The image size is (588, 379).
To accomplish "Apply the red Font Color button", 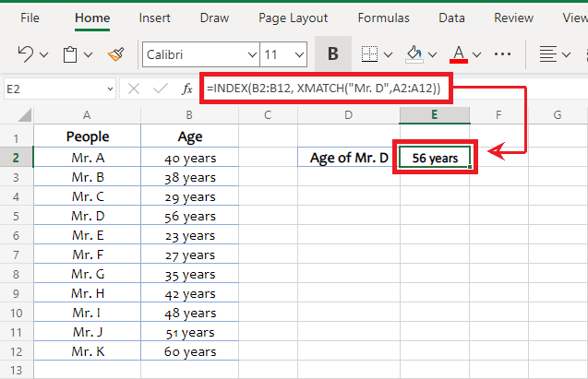I will click(458, 54).
